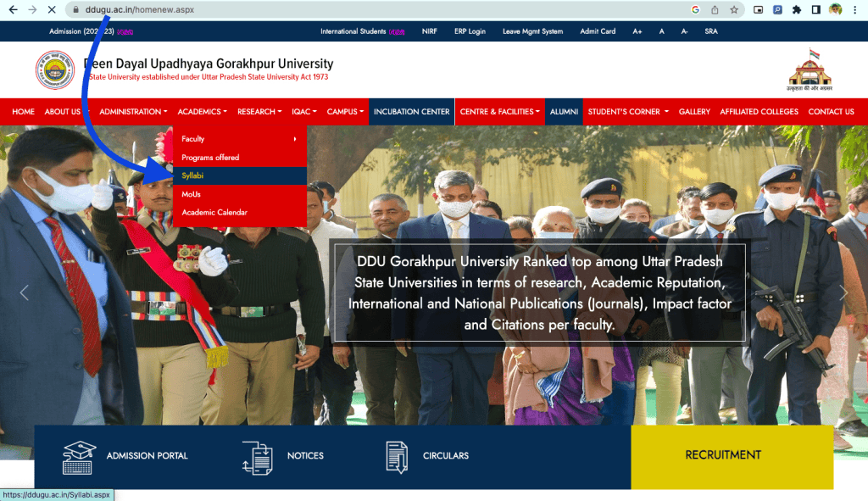Expand the IQAC dropdown
Image resolution: width=868 pixels, height=501 pixels.
304,112
